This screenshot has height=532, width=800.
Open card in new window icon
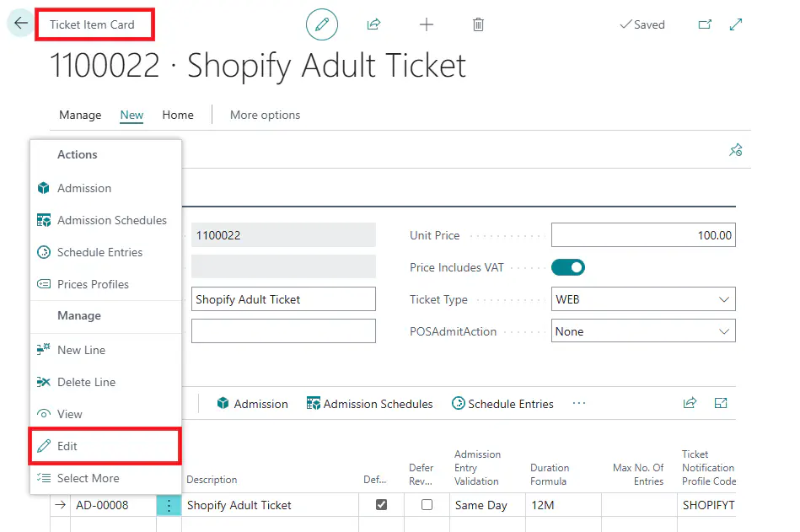(x=705, y=24)
